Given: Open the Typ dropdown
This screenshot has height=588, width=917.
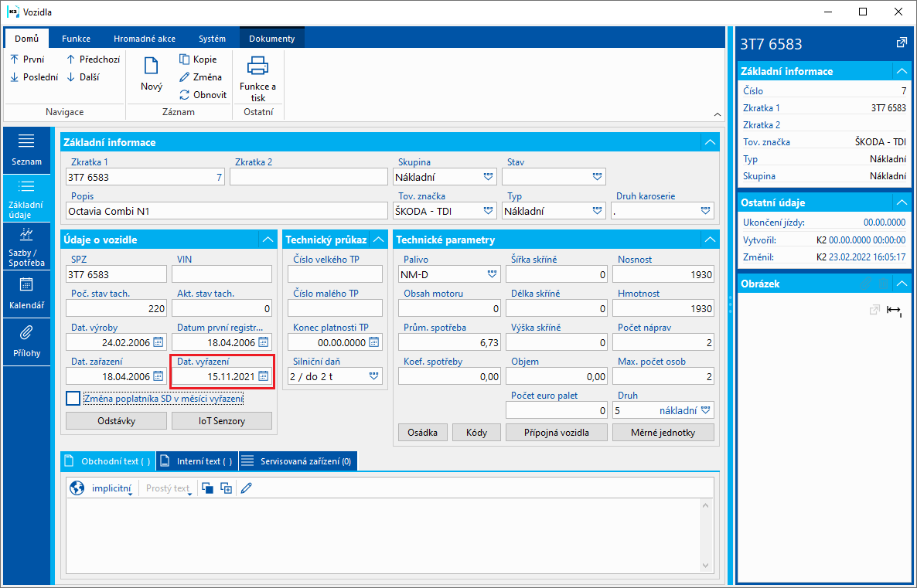Looking at the screenshot, I should click(597, 211).
